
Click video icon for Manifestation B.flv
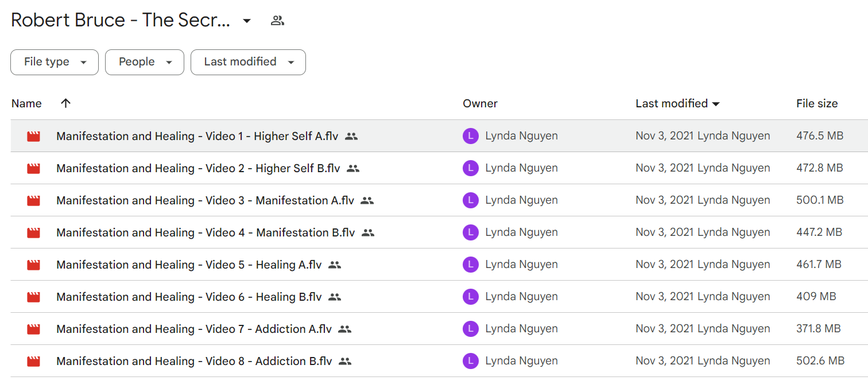pos(34,232)
